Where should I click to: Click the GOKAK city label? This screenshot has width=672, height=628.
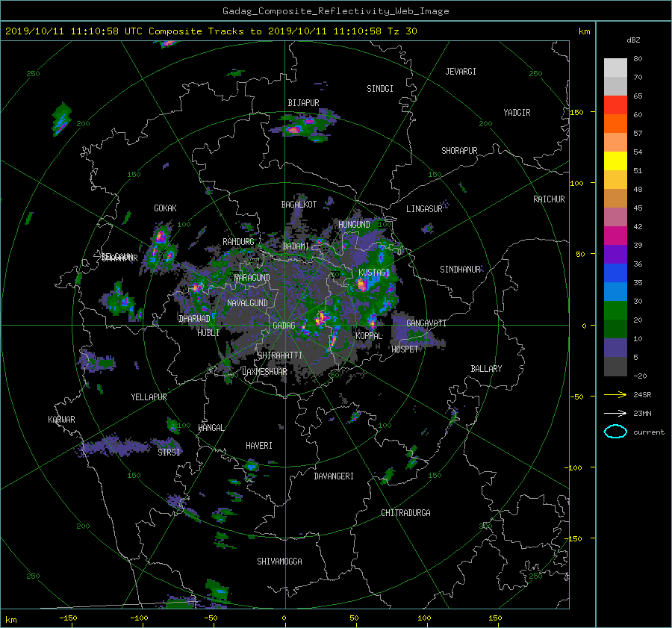pyautogui.click(x=165, y=208)
